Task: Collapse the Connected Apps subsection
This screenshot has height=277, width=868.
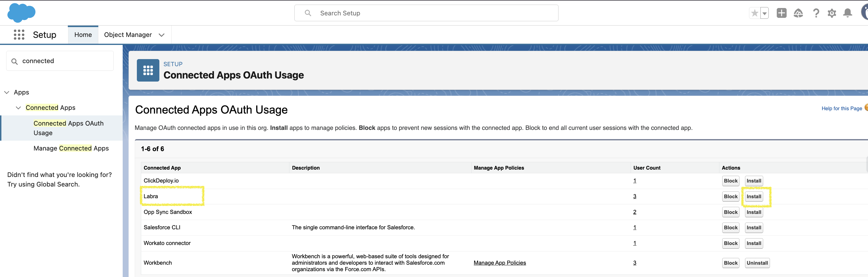Action: click(18, 108)
